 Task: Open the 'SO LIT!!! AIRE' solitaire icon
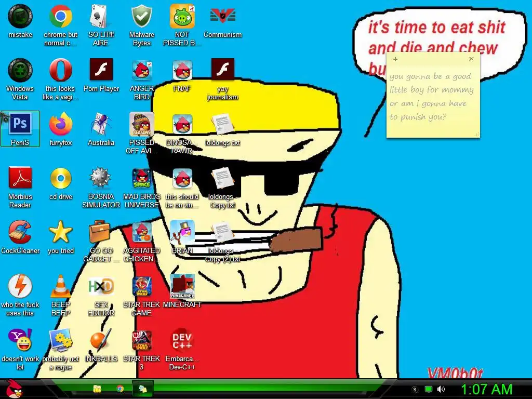coord(101,25)
